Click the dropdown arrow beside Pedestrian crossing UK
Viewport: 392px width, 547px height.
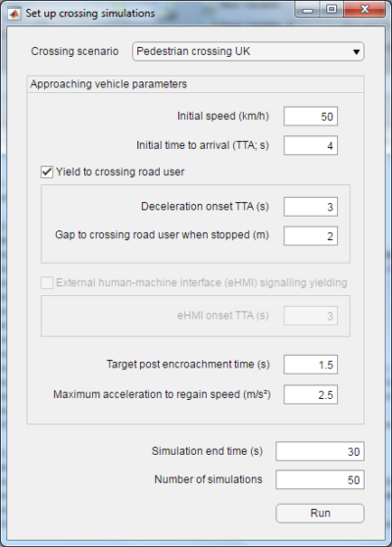[x=356, y=52]
